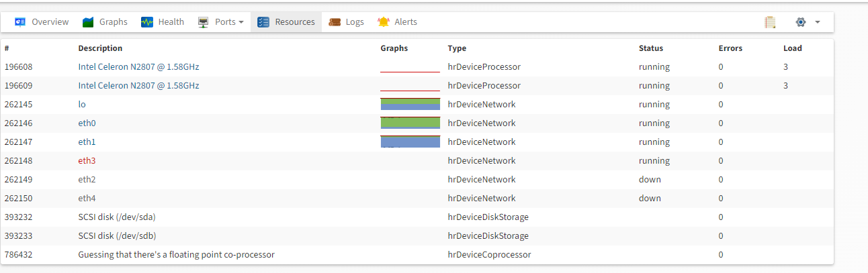Click the first Intel Celeron N2807 link

point(138,67)
